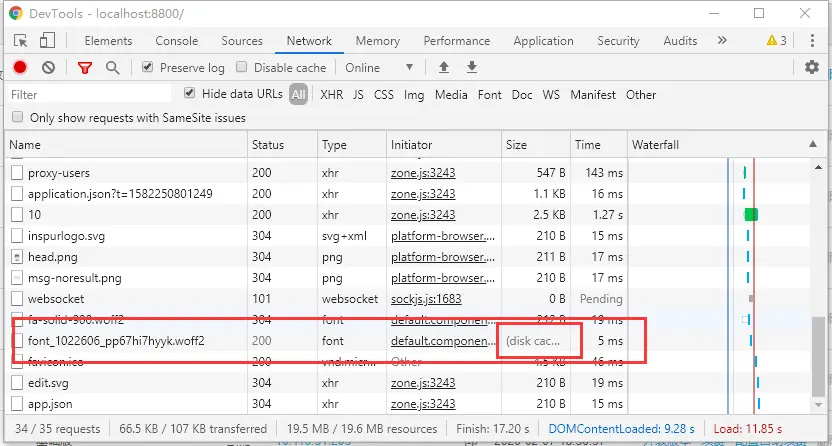Open default.componen... initiator link for font_1022606 row
This screenshot has height=446, width=832.
click(443, 341)
